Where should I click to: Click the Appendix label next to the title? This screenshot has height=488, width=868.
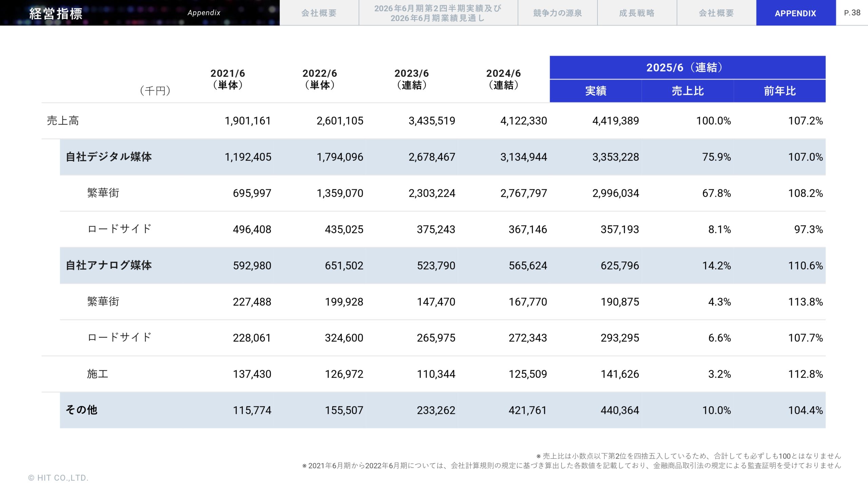click(204, 13)
